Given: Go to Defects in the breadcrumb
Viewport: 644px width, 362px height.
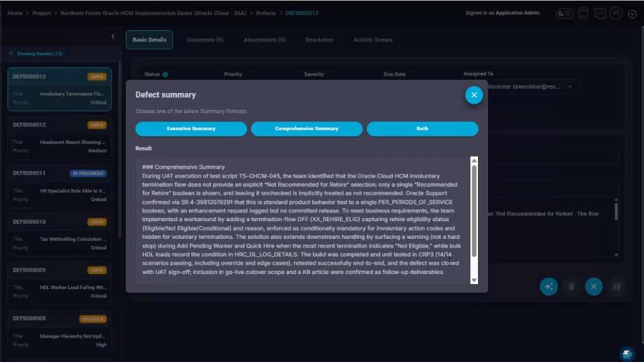Looking at the screenshot, I should tap(266, 13).
